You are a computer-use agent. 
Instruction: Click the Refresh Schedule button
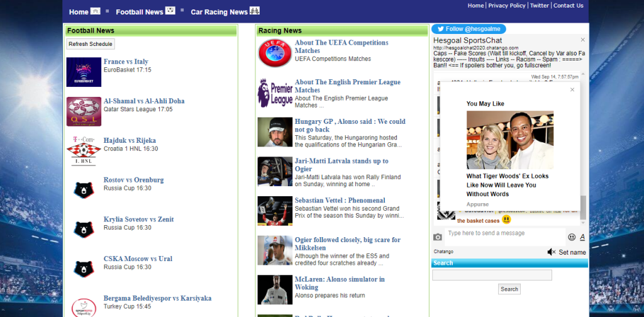tap(91, 44)
